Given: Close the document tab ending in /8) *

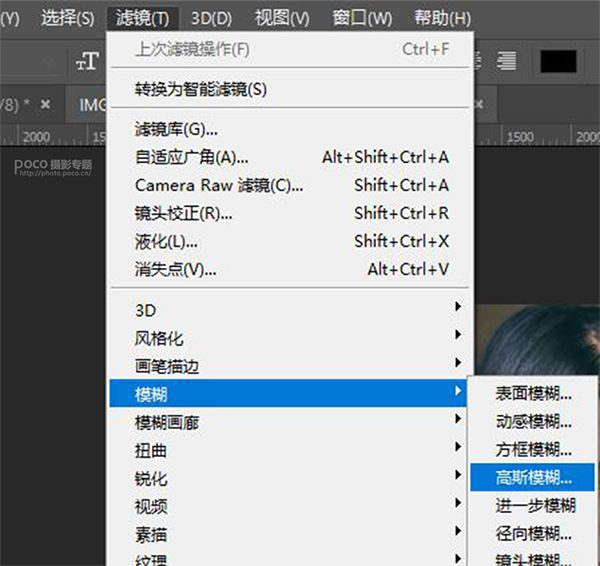Looking at the screenshot, I should pyautogui.click(x=46, y=104).
